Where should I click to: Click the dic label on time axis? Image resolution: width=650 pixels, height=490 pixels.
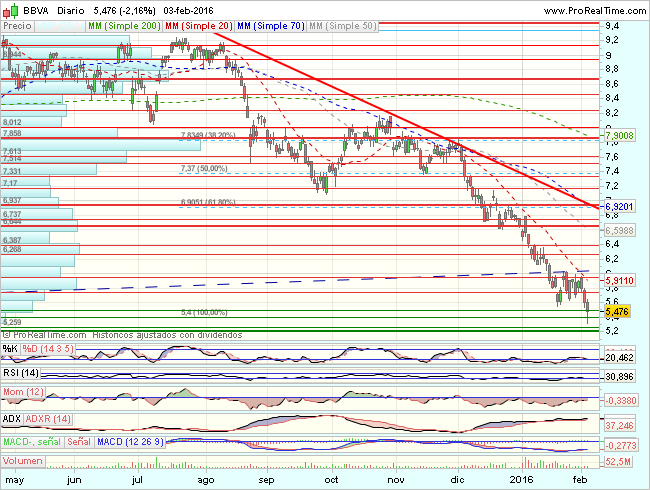(x=457, y=480)
